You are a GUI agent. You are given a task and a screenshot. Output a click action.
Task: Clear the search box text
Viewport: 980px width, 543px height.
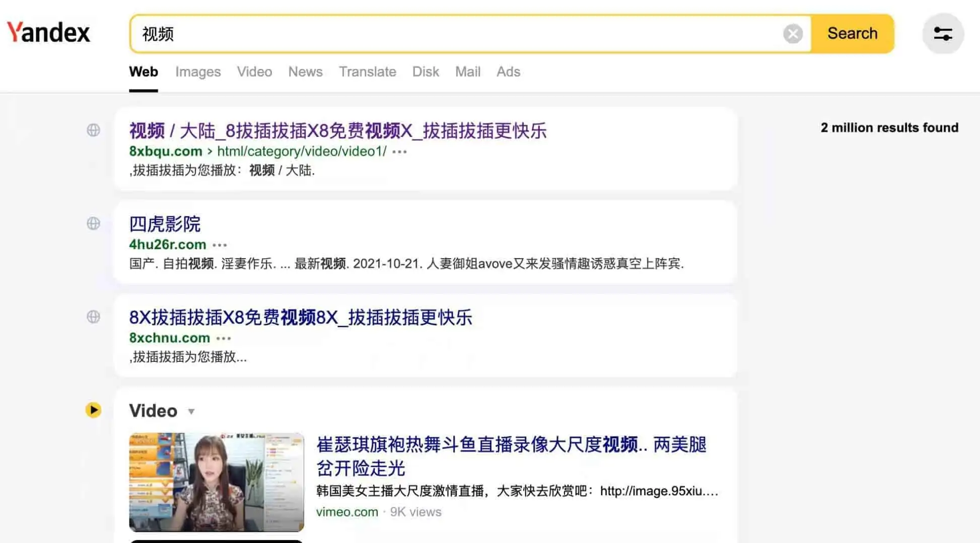tap(793, 34)
